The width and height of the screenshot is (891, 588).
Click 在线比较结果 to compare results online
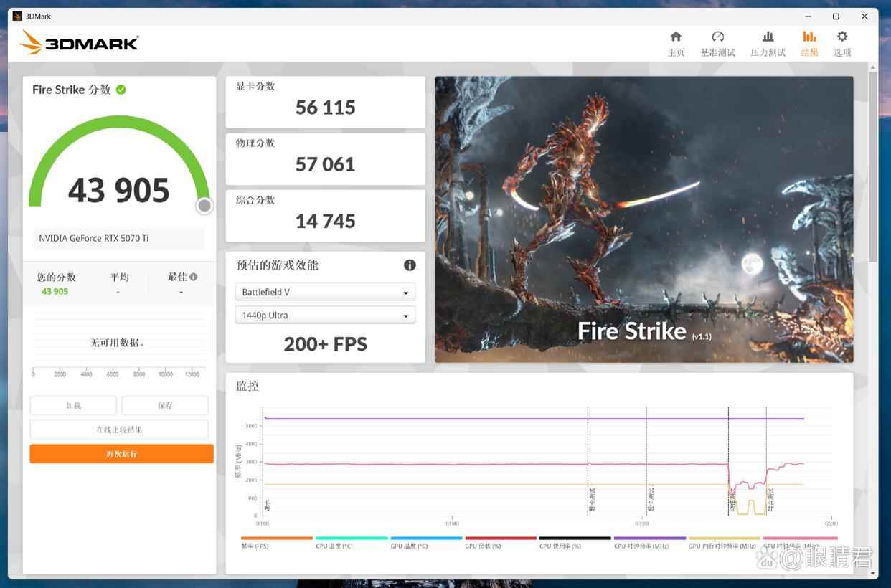119,430
